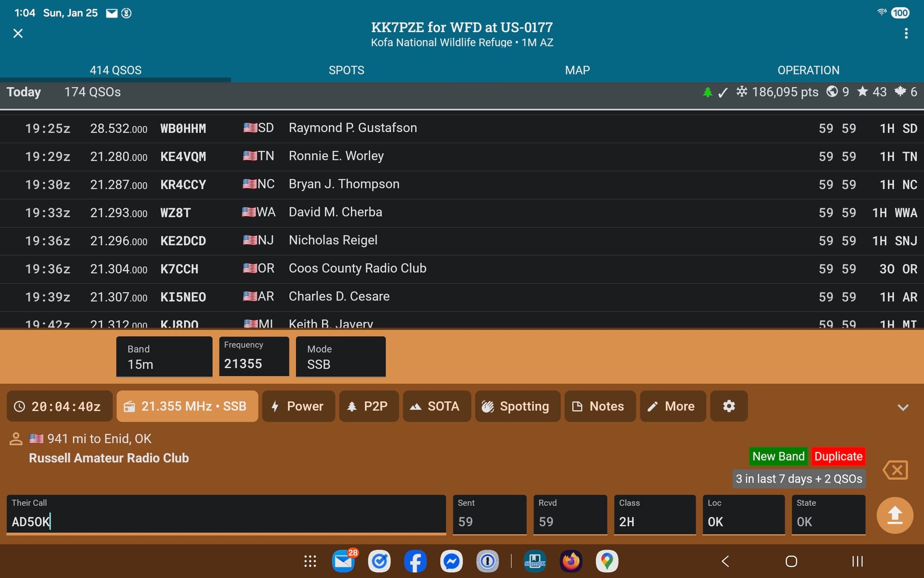Open the three-dot overflow menu
This screenshot has width=924, height=578.
click(906, 33)
